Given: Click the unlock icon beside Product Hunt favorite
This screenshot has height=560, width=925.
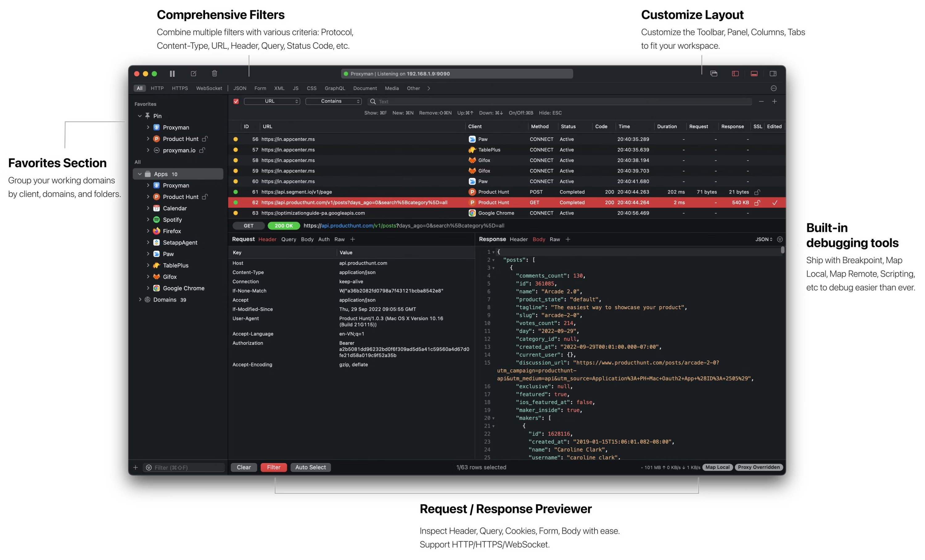Looking at the screenshot, I should tap(205, 138).
